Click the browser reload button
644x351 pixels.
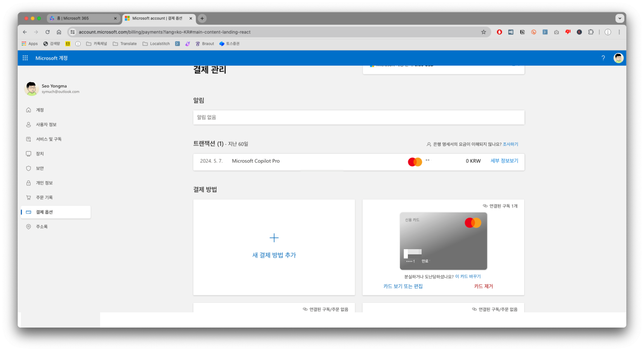pos(47,32)
